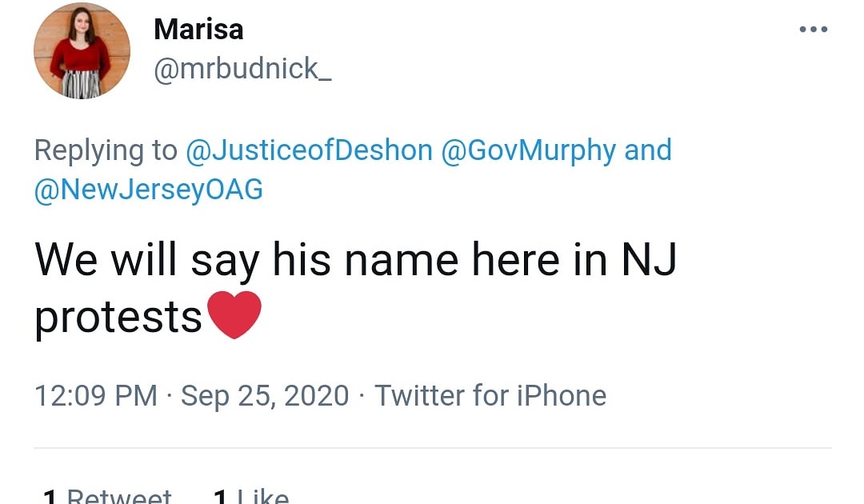The width and height of the screenshot is (864, 504).
Task: Click the word 'and' between mentions
Action: 648,150
